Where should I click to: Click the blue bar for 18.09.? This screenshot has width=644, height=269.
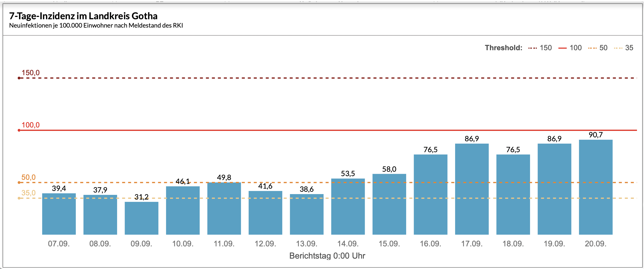tap(513, 195)
